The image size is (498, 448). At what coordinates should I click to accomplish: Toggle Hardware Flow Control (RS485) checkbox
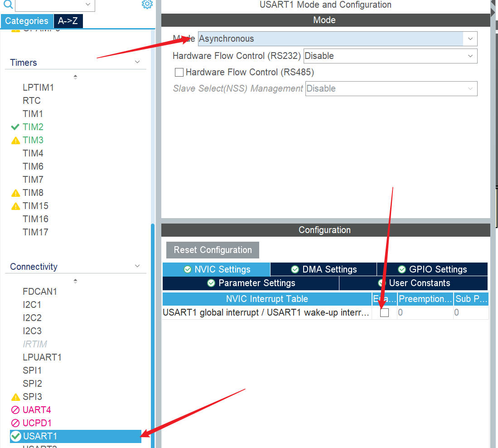(x=179, y=72)
